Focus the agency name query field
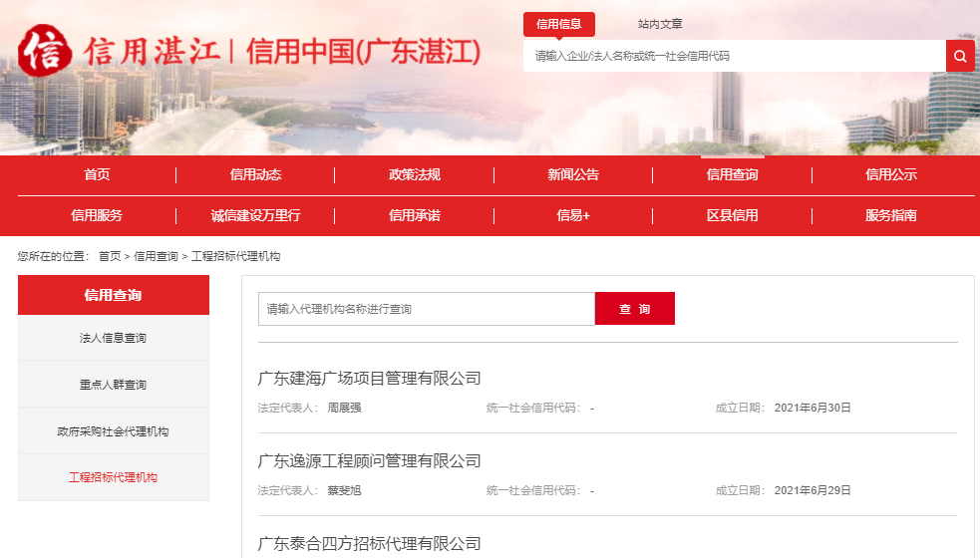 427,309
